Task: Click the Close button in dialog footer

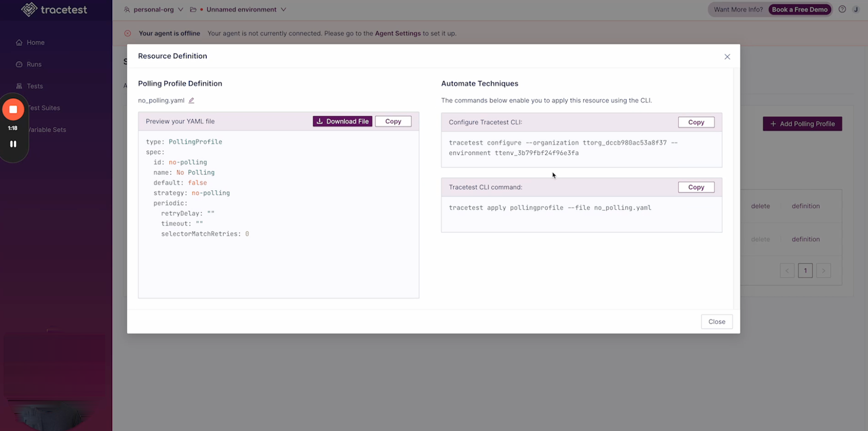Action: click(717, 322)
